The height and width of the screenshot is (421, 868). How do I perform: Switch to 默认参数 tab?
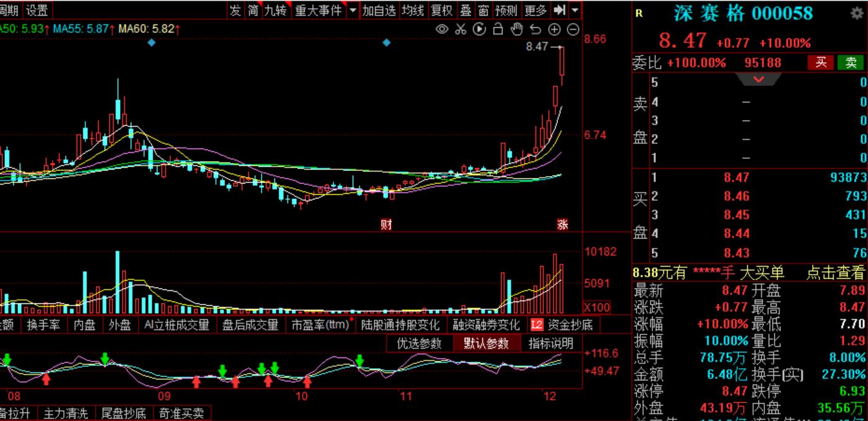(486, 343)
